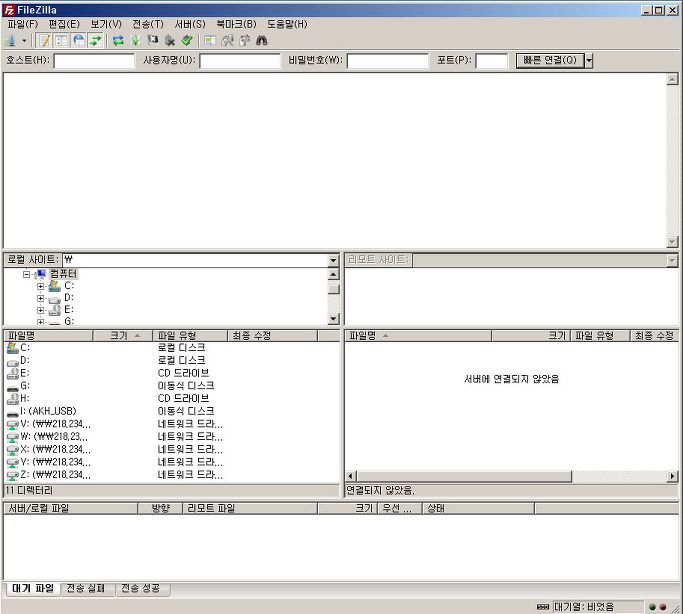This screenshot has height=614, width=683.
Task: Collapse the 컴퓨터 tree node
Action: point(27,274)
